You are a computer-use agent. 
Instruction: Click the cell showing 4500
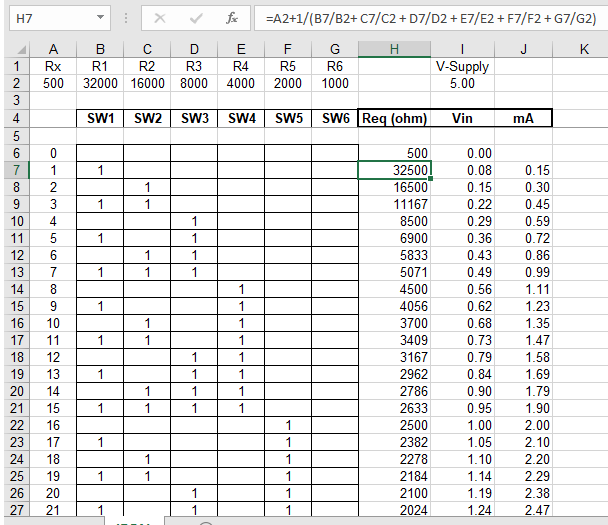tap(394, 289)
